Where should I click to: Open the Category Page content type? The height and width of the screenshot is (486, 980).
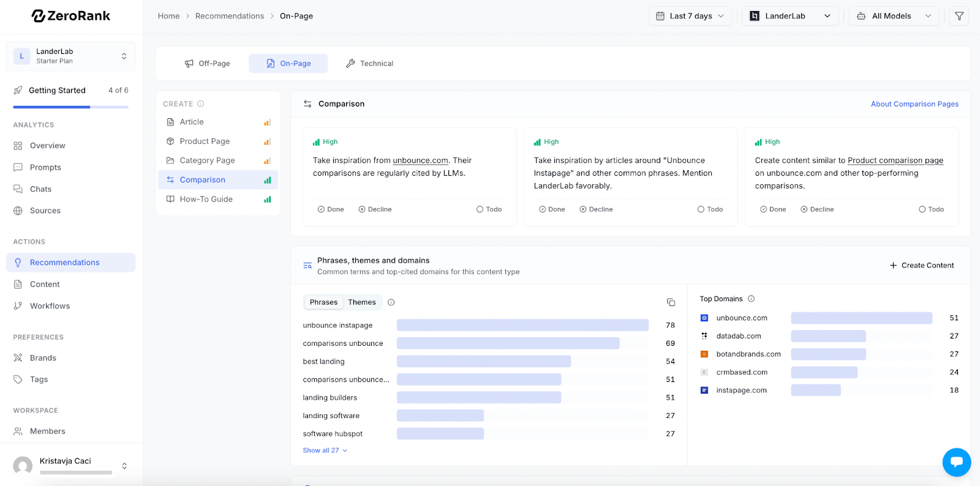tap(218, 160)
